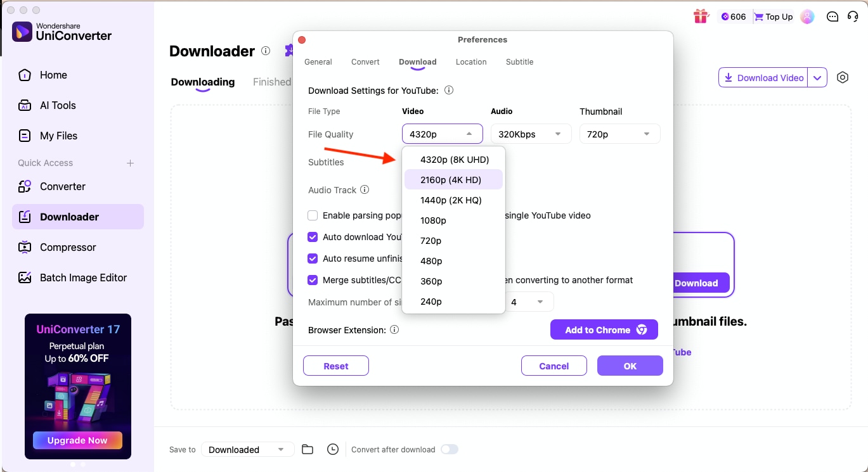The width and height of the screenshot is (868, 472).
Task: Enable parsing popup checkbox
Action: pos(313,215)
